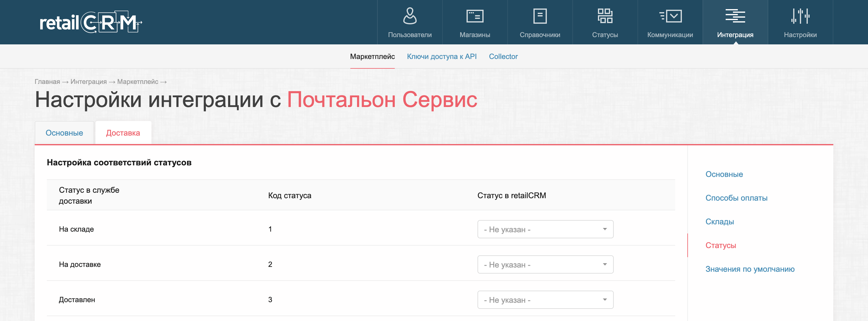Open the Магазины stores icon
Image resolution: width=868 pixels, height=321 pixels.
tap(475, 16)
